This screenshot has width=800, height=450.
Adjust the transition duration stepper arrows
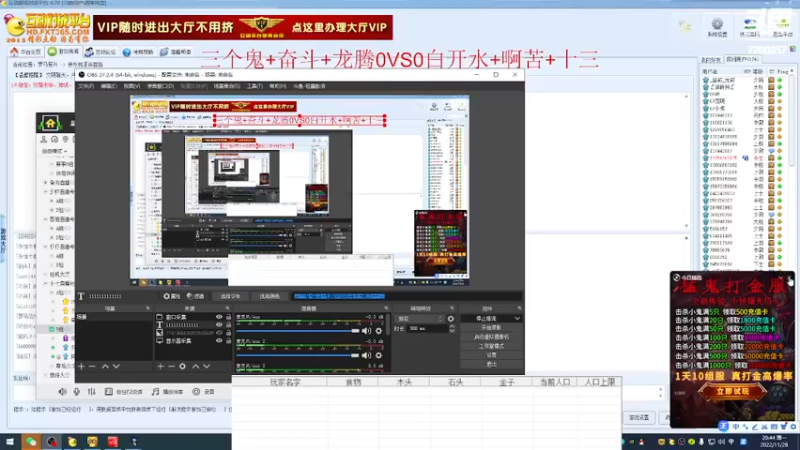pyautogui.click(x=452, y=329)
